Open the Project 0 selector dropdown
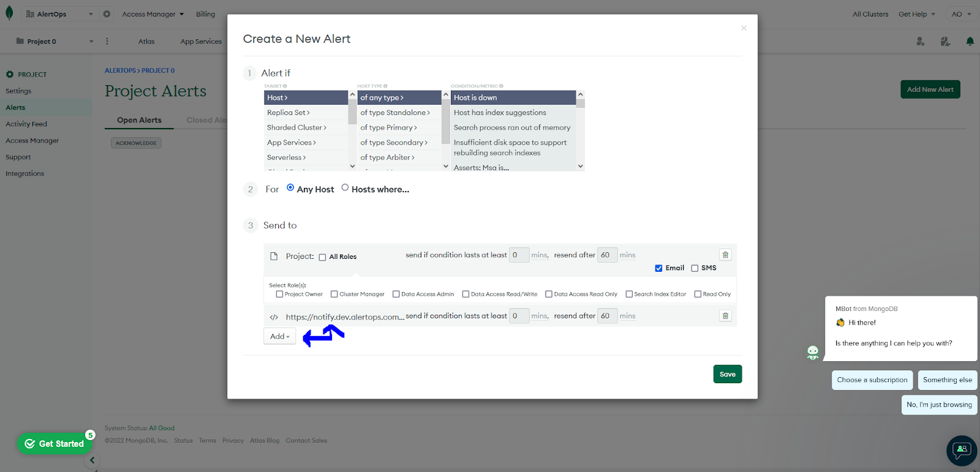 pos(54,42)
